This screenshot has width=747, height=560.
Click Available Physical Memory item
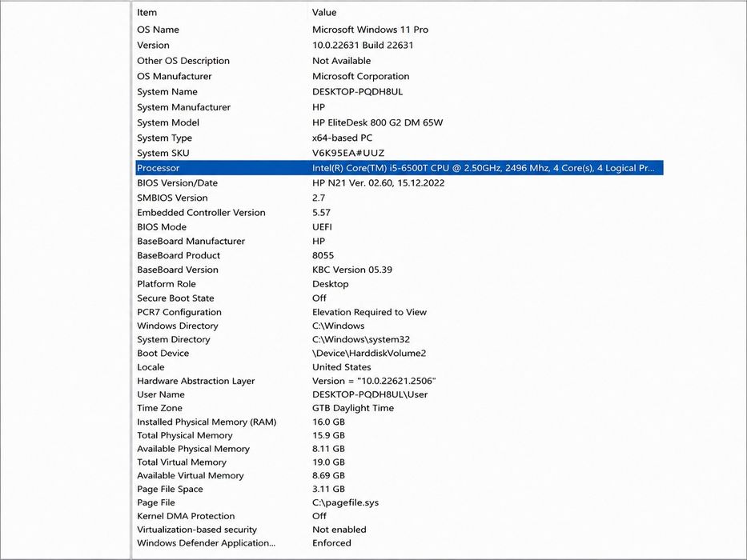[193, 449]
